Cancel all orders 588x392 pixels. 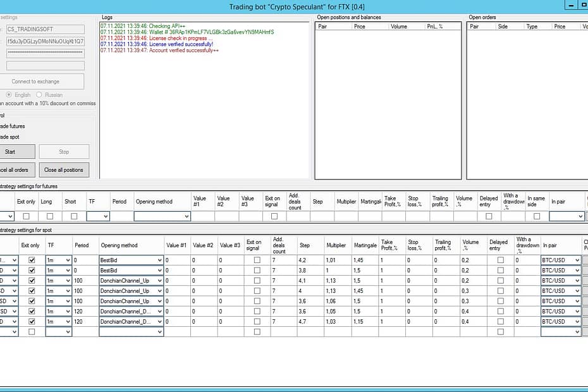pyautogui.click(x=17, y=170)
